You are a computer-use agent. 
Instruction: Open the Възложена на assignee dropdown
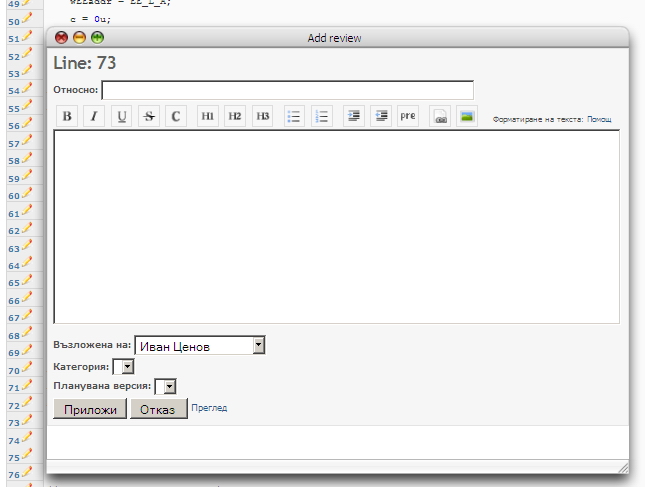click(200, 346)
